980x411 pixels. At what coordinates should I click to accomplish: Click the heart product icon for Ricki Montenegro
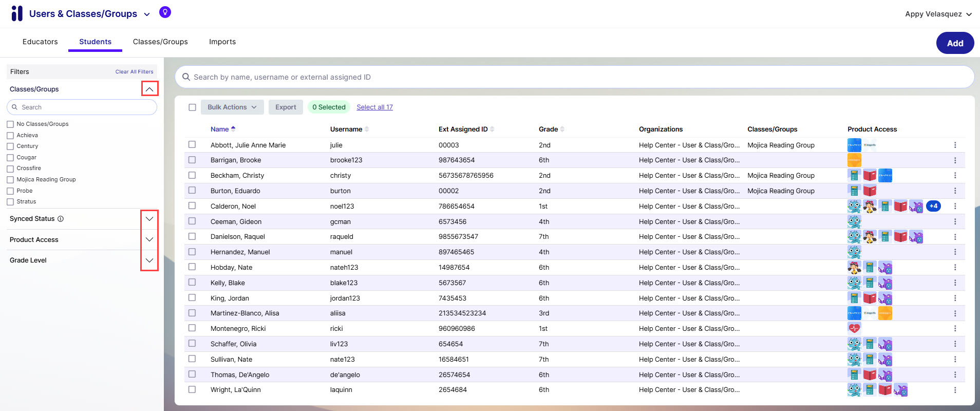[854, 328]
